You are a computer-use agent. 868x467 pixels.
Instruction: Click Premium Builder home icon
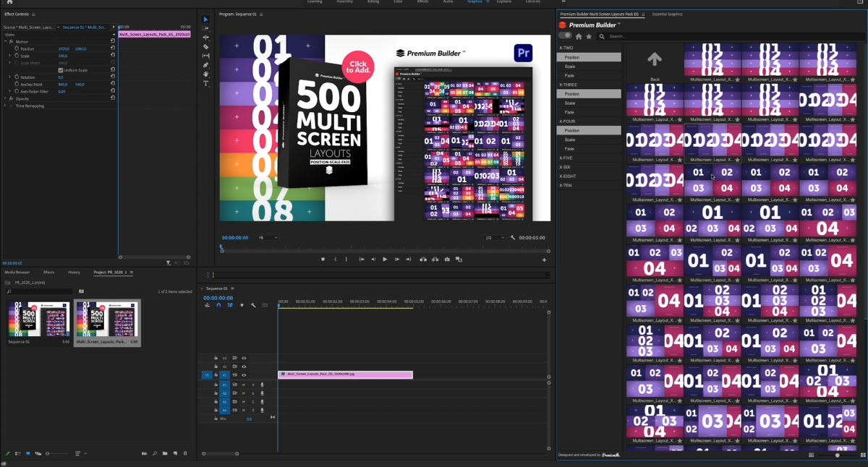click(x=579, y=36)
